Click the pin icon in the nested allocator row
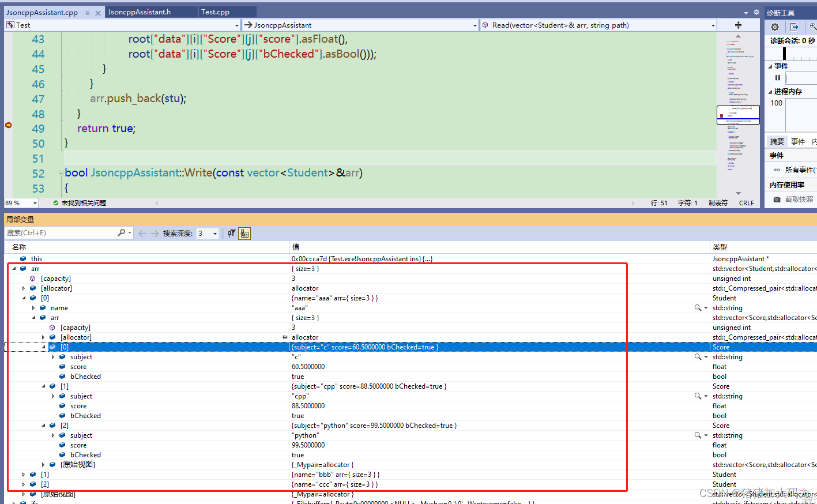The width and height of the screenshot is (817, 504). 284,337
